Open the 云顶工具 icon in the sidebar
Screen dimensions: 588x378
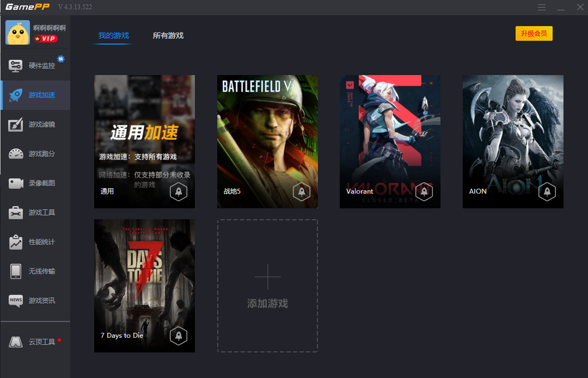[16, 342]
